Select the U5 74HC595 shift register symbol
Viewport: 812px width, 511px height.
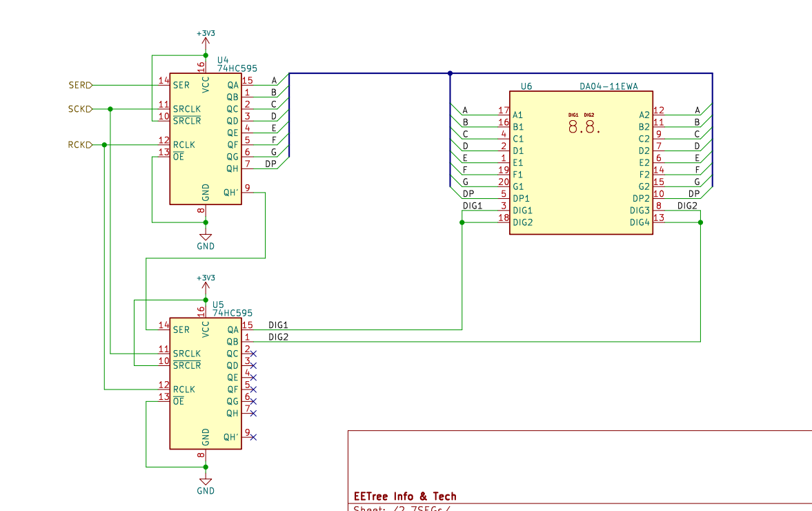click(206, 383)
